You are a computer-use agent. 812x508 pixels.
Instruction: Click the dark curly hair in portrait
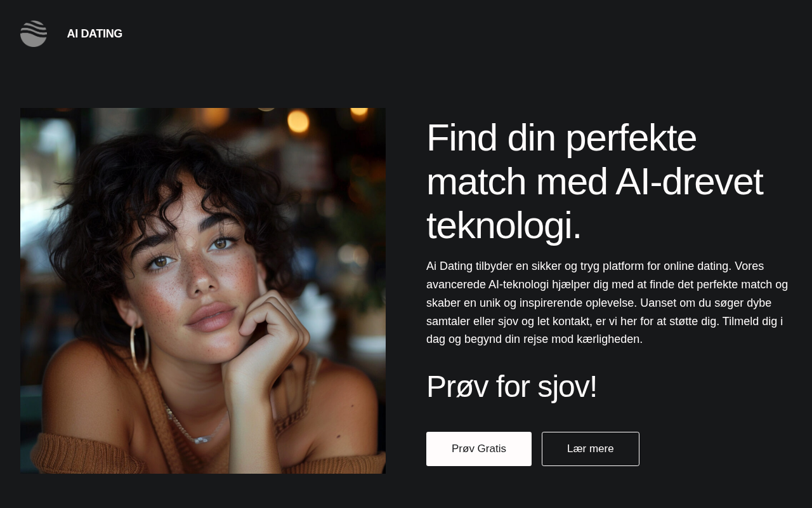(171, 178)
